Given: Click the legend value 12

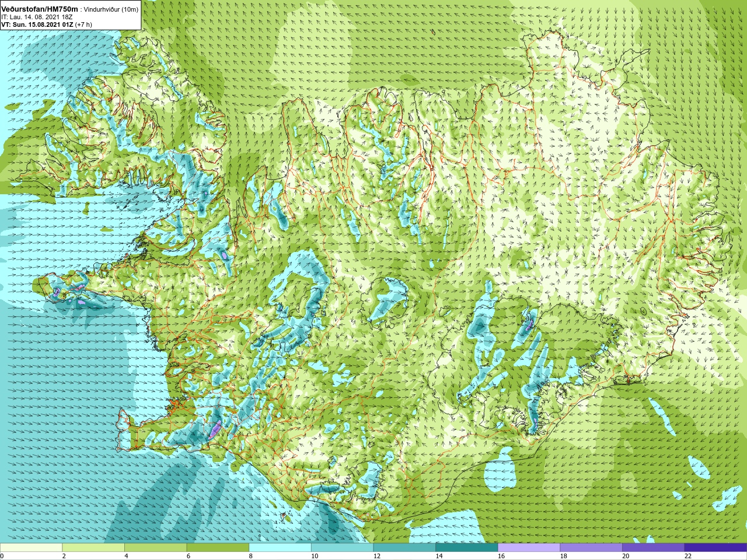Looking at the screenshot, I should 377,556.
